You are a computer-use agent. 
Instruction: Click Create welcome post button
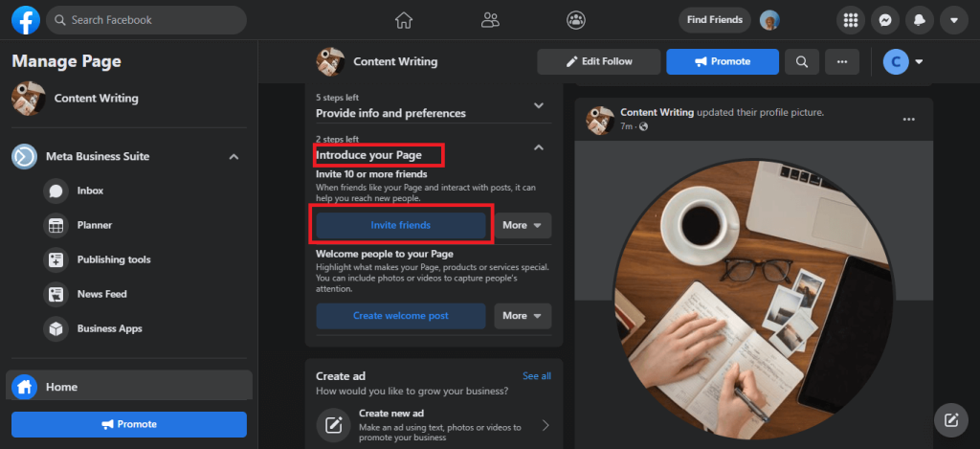tap(401, 316)
